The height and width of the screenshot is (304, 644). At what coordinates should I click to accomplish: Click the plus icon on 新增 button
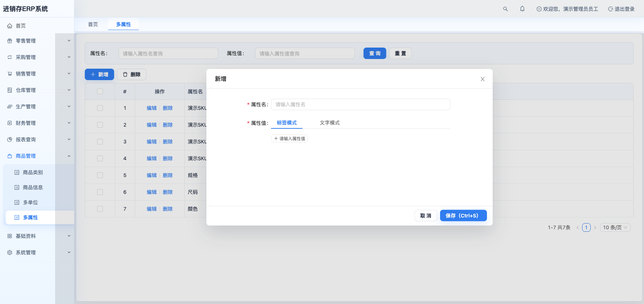point(93,74)
